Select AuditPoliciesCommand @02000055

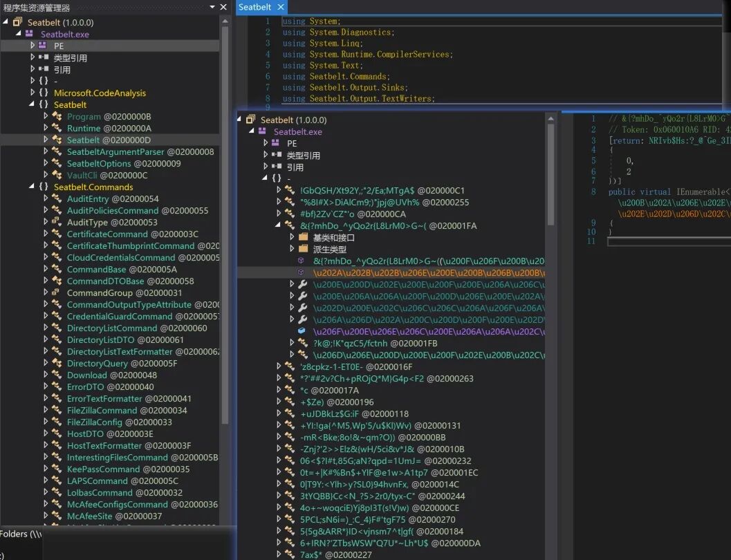pyautogui.click(x=138, y=211)
